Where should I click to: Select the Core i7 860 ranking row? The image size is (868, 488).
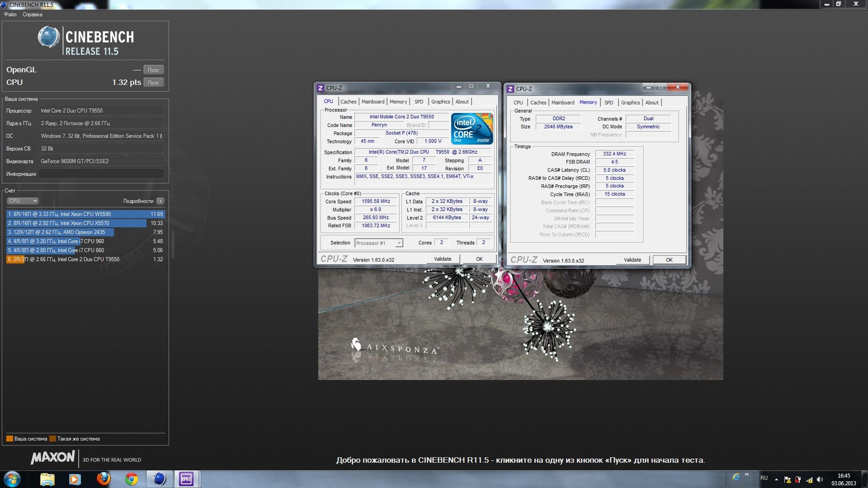tap(85, 250)
